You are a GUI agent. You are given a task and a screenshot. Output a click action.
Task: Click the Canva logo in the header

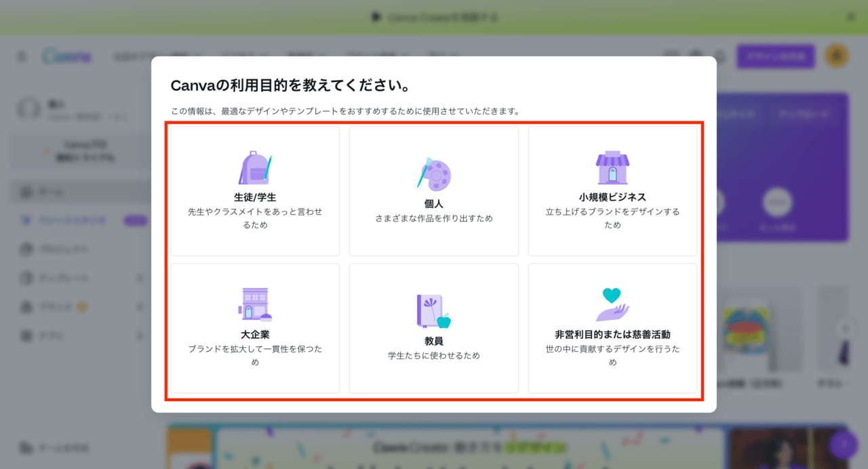click(66, 57)
